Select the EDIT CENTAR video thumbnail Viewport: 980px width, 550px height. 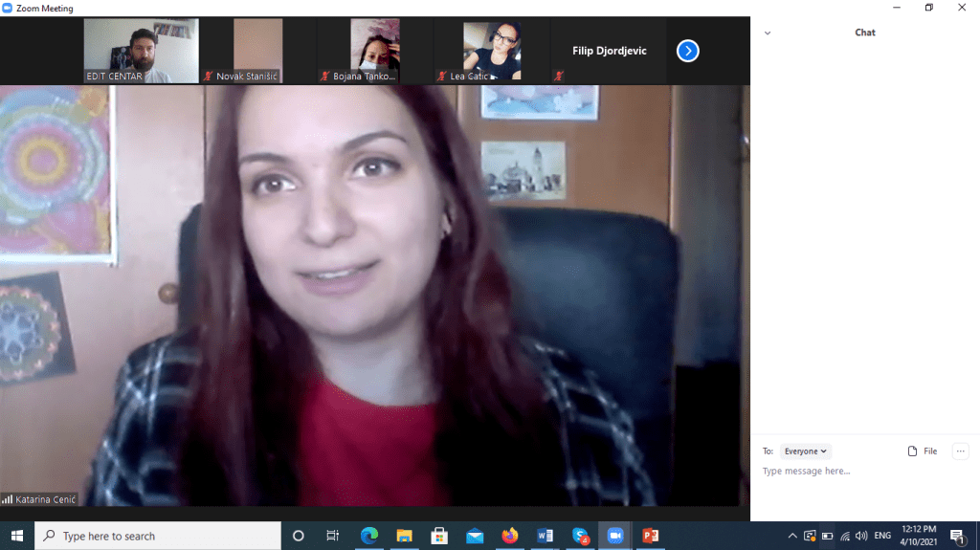(x=142, y=51)
